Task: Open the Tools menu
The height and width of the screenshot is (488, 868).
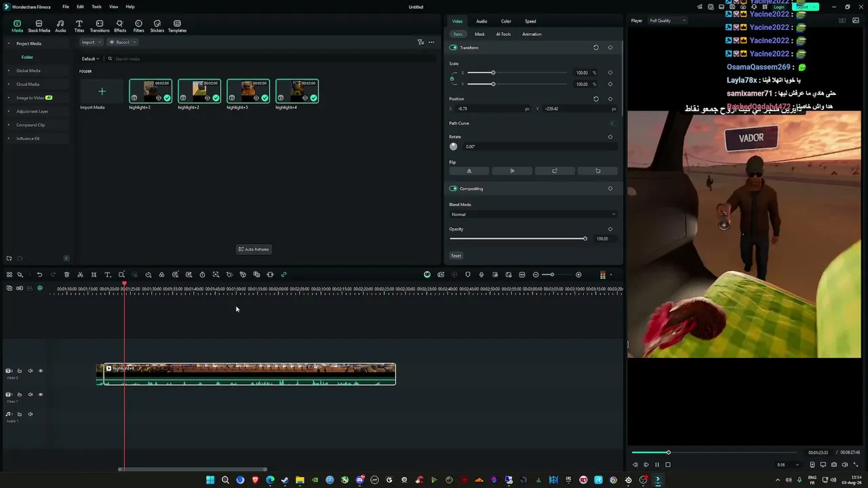Action: [x=96, y=7]
